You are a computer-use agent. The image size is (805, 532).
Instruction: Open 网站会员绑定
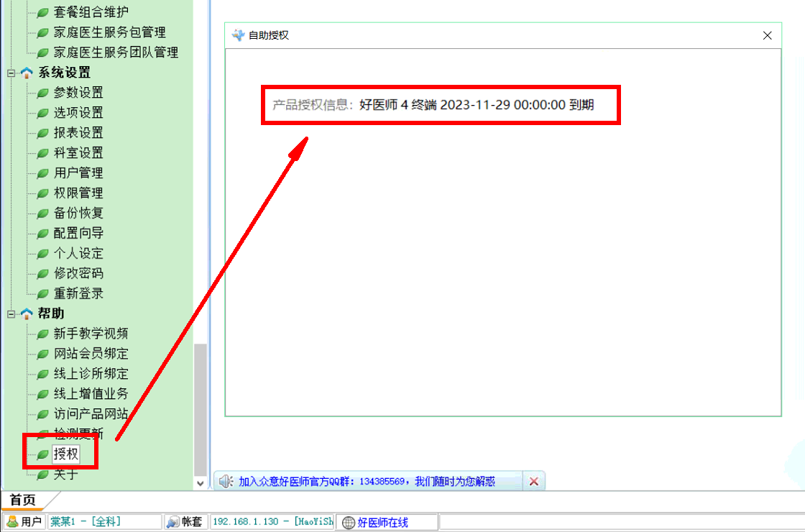(x=91, y=354)
